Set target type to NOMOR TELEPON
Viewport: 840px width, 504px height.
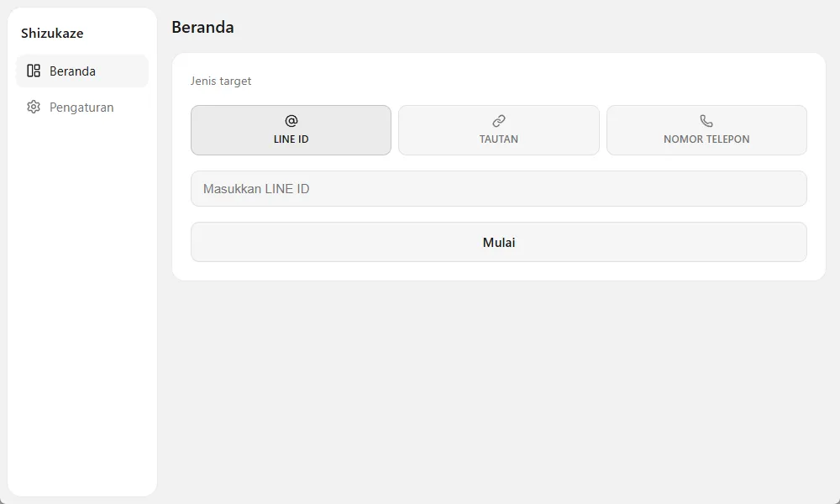click(706, 130)
